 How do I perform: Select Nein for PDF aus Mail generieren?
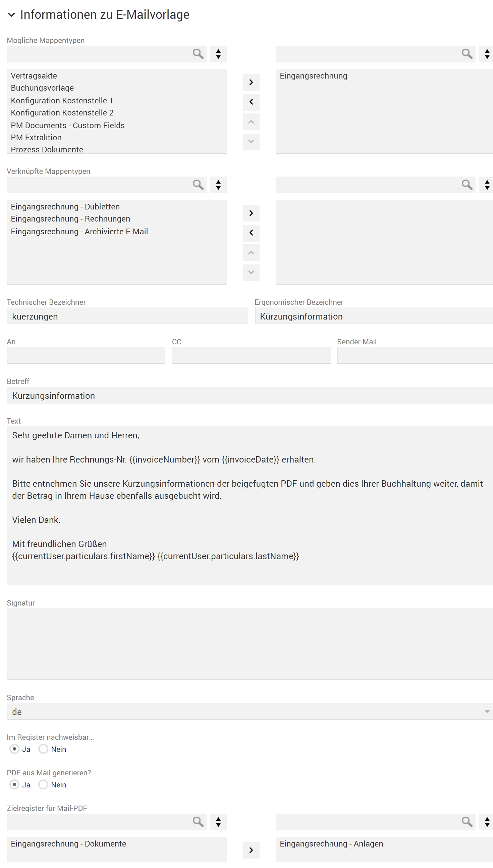click(43, 784)
